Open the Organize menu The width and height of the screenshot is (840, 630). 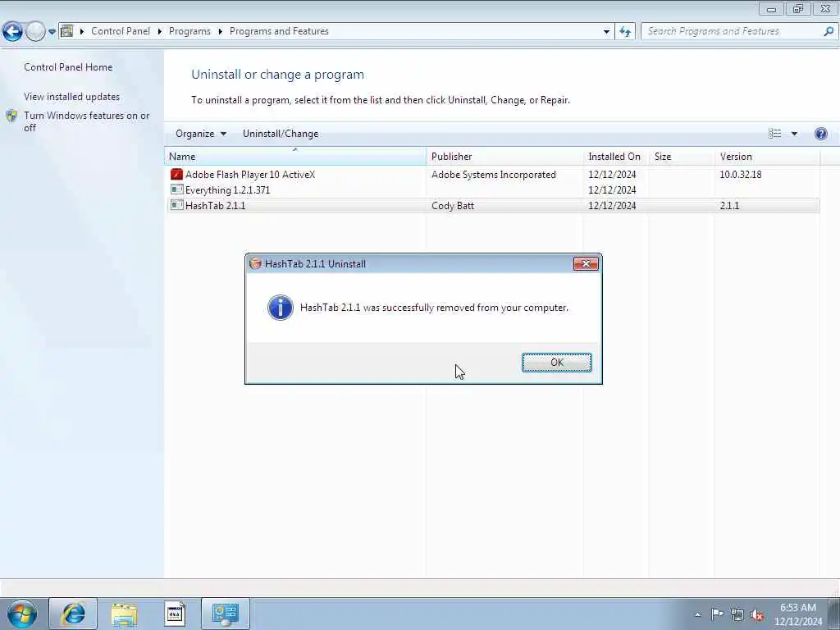click(x=201, y=134)
